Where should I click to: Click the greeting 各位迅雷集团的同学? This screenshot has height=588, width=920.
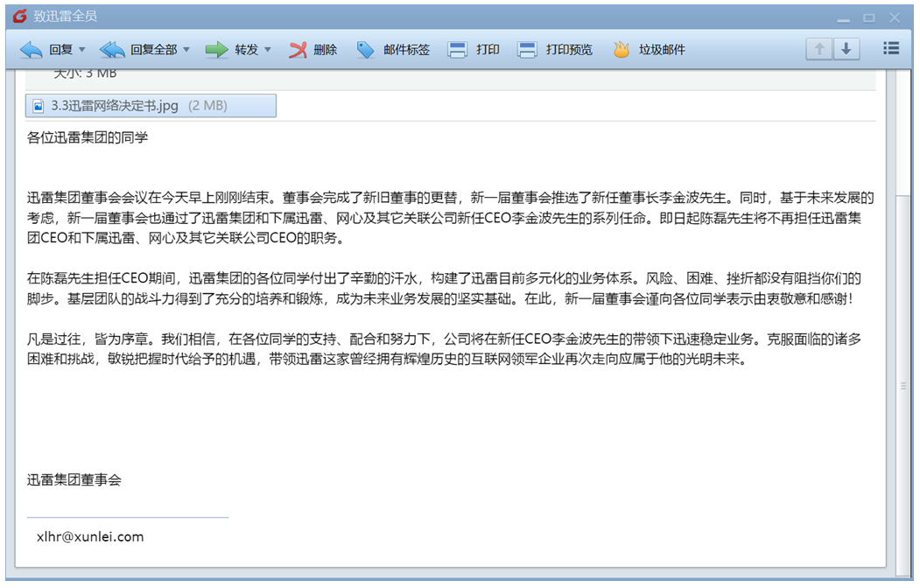[88, 137]
